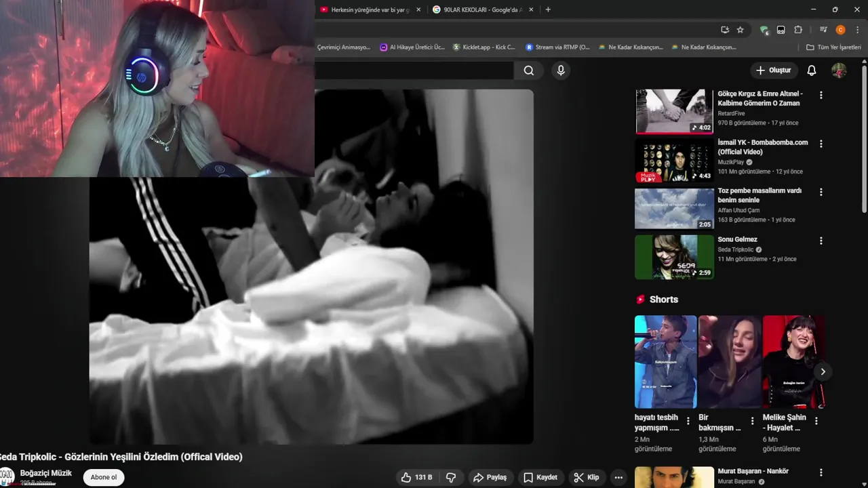Open options for Toz pembe masallarım video
The height and width of the screenshot is (488, 868).
[821, 192]
